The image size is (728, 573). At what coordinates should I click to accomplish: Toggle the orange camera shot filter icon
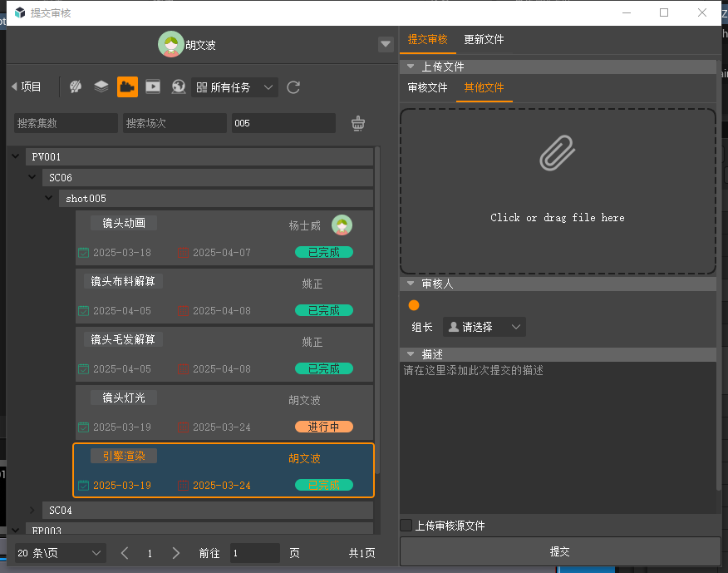tap(127, 86)
